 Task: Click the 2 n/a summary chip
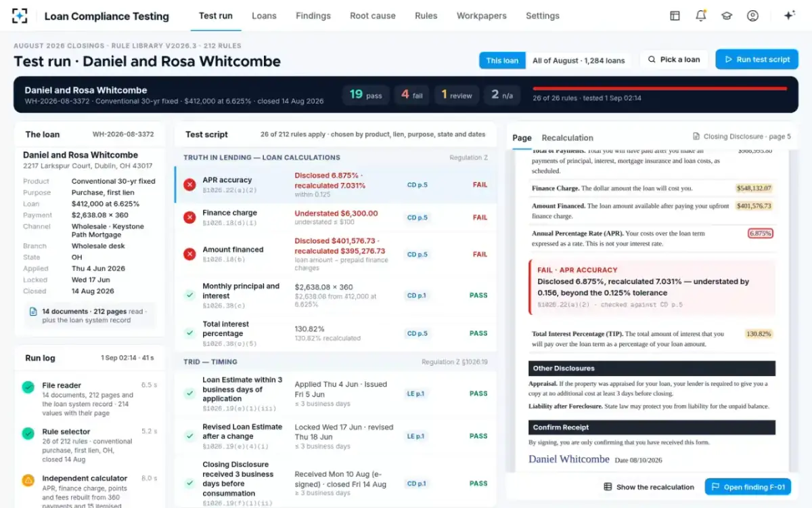click(x=502, y=95)
